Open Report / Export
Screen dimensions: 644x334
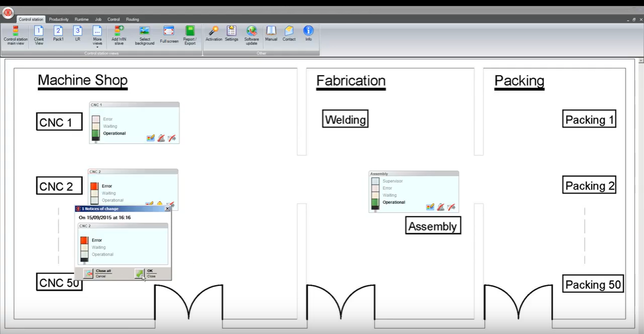(189, 35)
